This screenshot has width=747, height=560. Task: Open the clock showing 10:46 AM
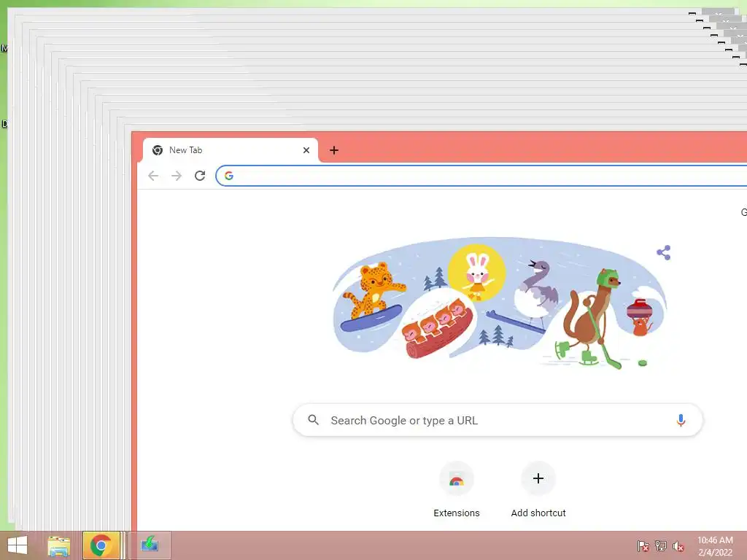(x=715, y=545)
